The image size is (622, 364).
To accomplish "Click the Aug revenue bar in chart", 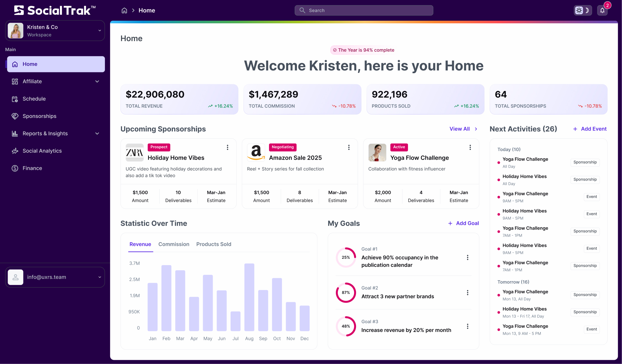I will tap(249, 297).
